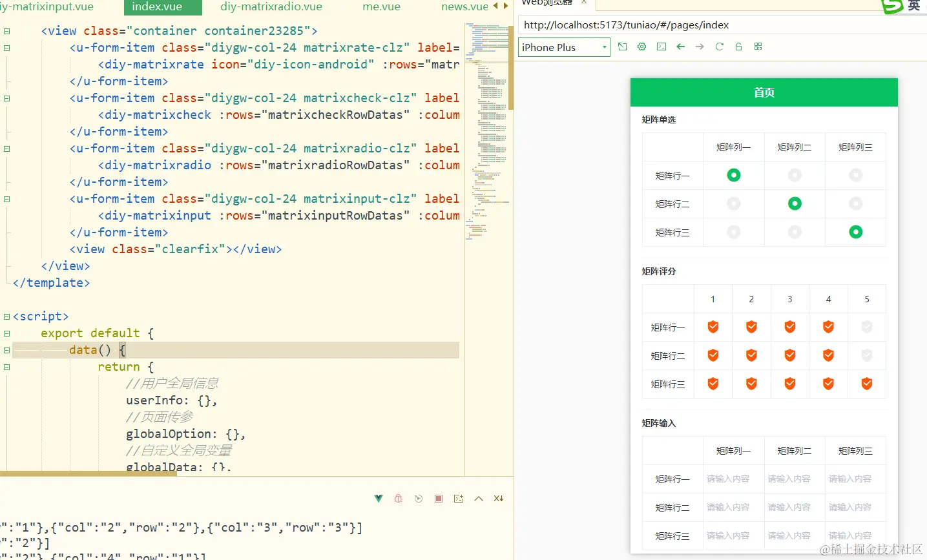Clear the console output
927x560 pixels.
pyautogui.click(x=499, y=499)
